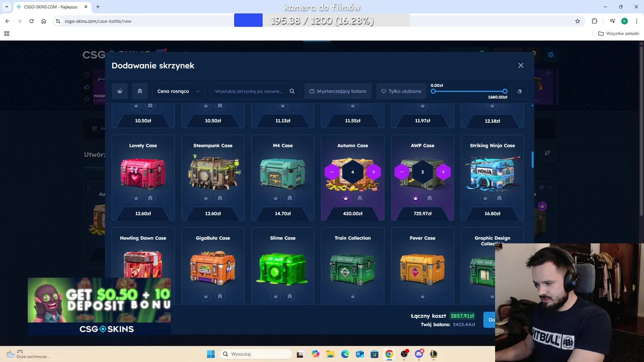Enable the Tylko ulubione filter
This screenshot has height=362, width=644.
401,91
